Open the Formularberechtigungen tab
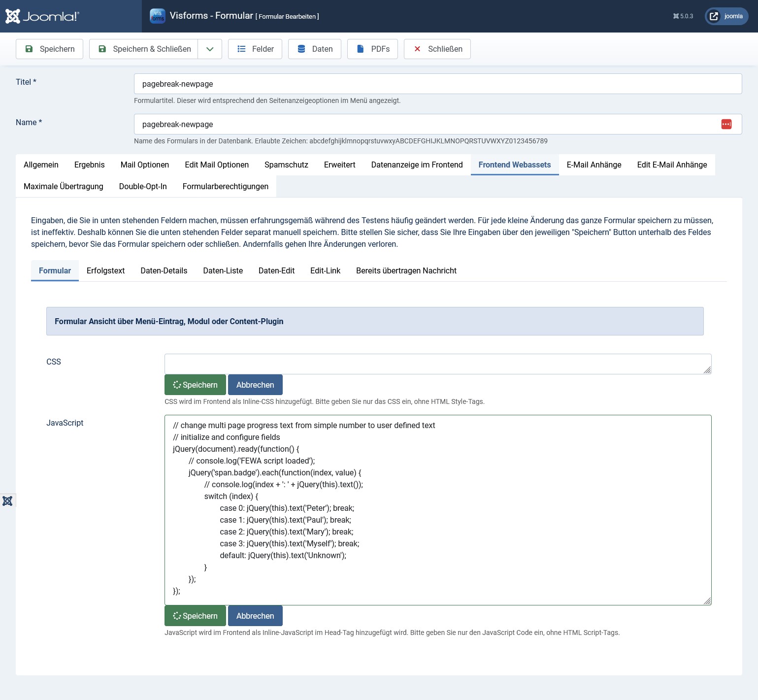 pos(225,187)
